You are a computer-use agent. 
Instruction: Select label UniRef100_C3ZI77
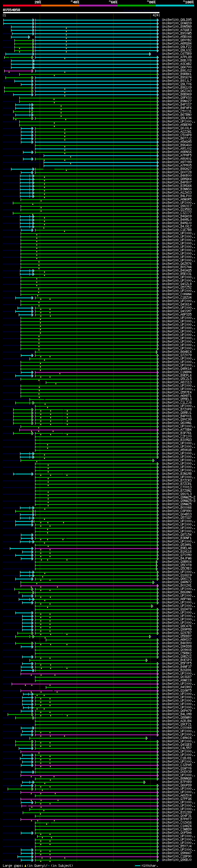(176, 213)
